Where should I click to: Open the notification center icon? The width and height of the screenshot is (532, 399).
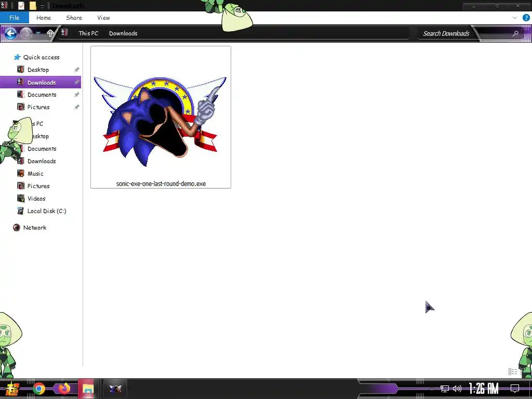pos(515,389)
